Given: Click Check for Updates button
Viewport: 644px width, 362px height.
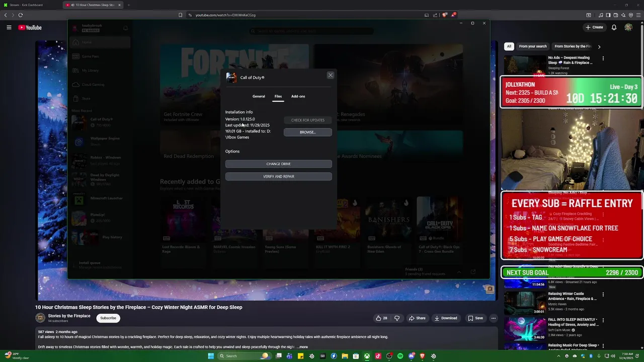Looking at the screenshot, I should [308, 120].
